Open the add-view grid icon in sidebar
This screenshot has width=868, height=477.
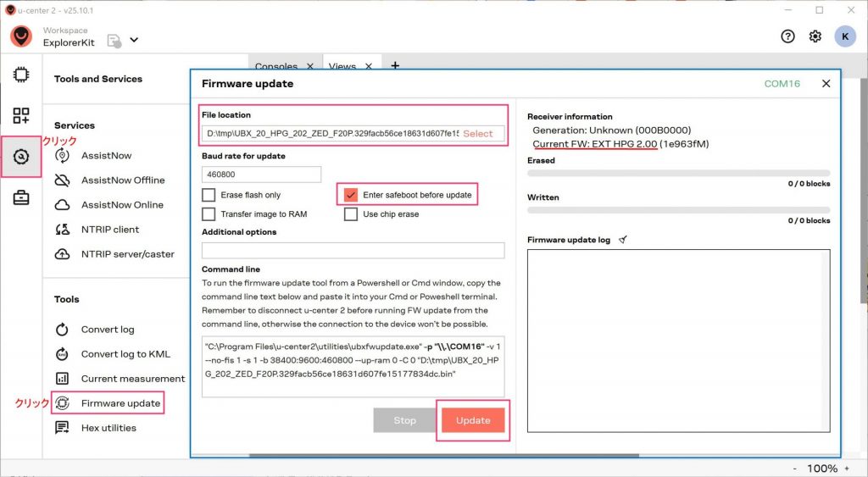click(x=21, y=116)
